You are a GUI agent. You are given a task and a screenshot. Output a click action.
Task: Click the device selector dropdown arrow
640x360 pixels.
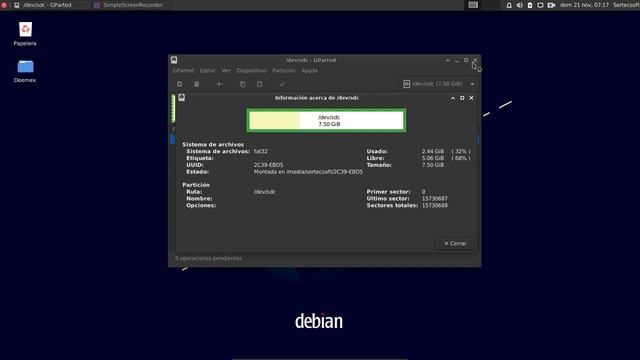472,84
